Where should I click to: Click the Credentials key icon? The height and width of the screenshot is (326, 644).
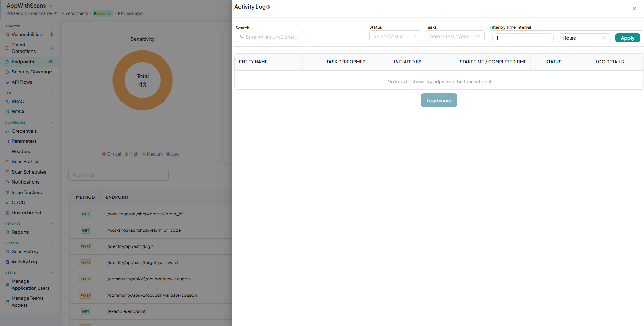[x=7, y=131]
